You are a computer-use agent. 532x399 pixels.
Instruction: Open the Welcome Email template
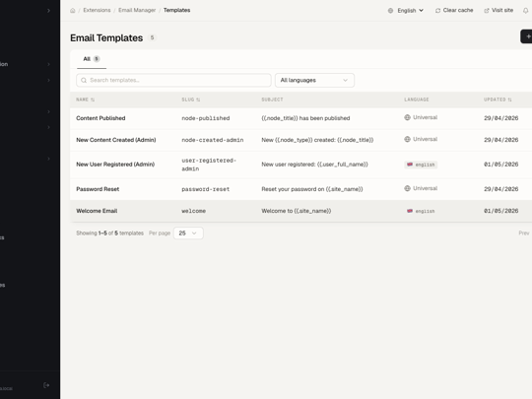pyautogui.click(x=97, y=211)
